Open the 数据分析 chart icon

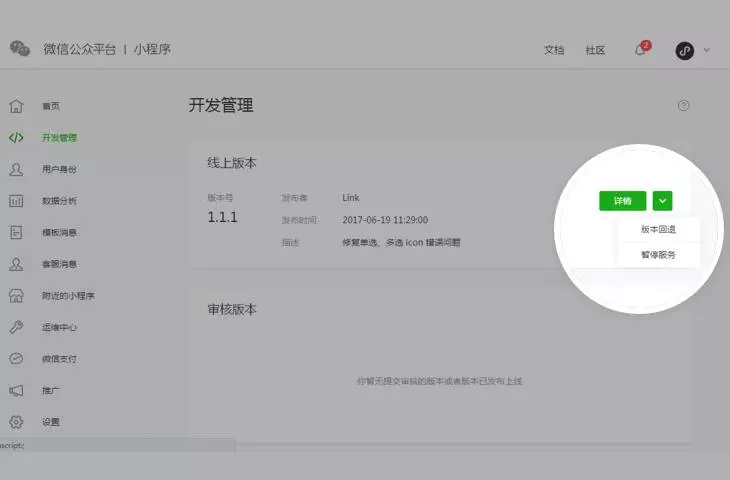[16, 201]
